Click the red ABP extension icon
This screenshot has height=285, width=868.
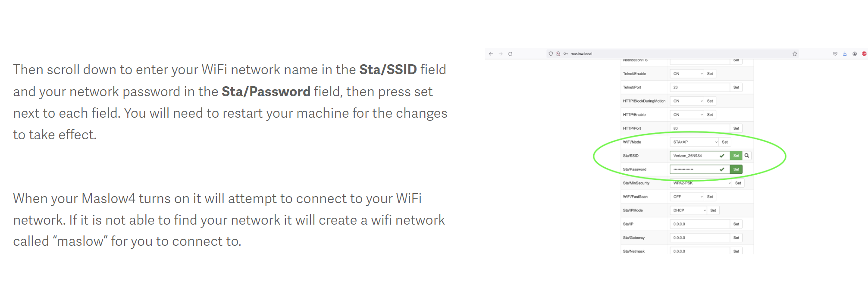864,54
